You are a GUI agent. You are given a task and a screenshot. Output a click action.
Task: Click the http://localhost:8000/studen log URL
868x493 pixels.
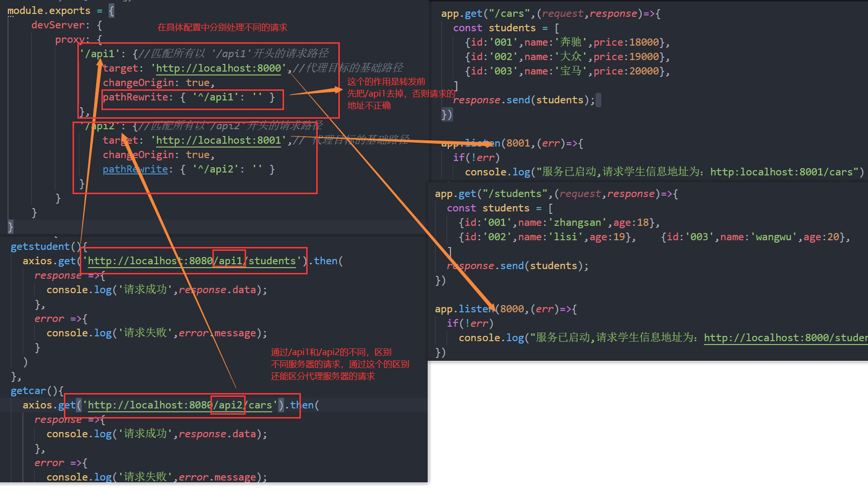(x=786, y=338)
